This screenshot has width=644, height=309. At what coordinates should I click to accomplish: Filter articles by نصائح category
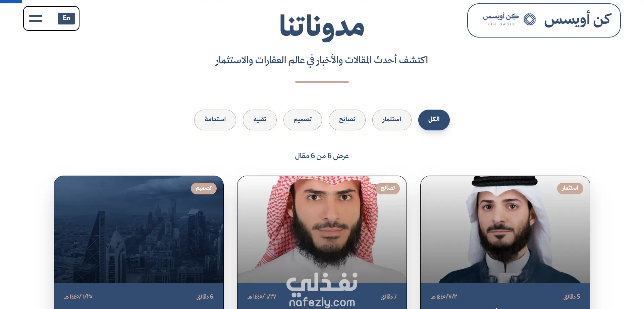point(347,120)
